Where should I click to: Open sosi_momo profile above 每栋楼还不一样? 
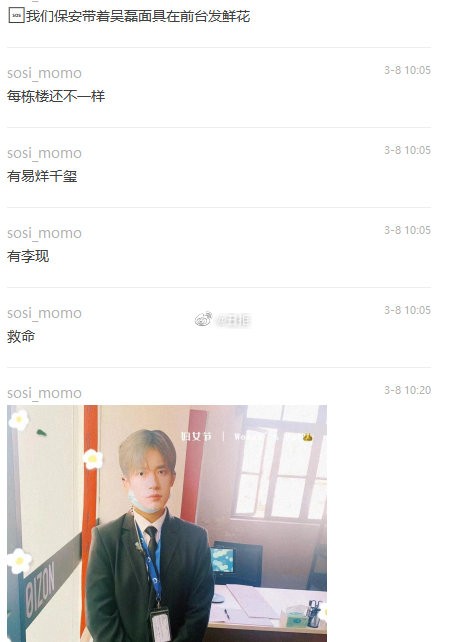(44, 73)
